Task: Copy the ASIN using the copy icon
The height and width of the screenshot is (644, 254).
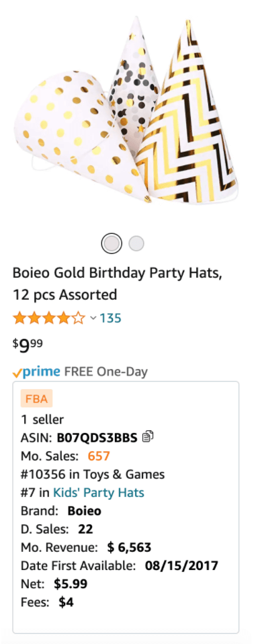Action: (x=148, y=438)
